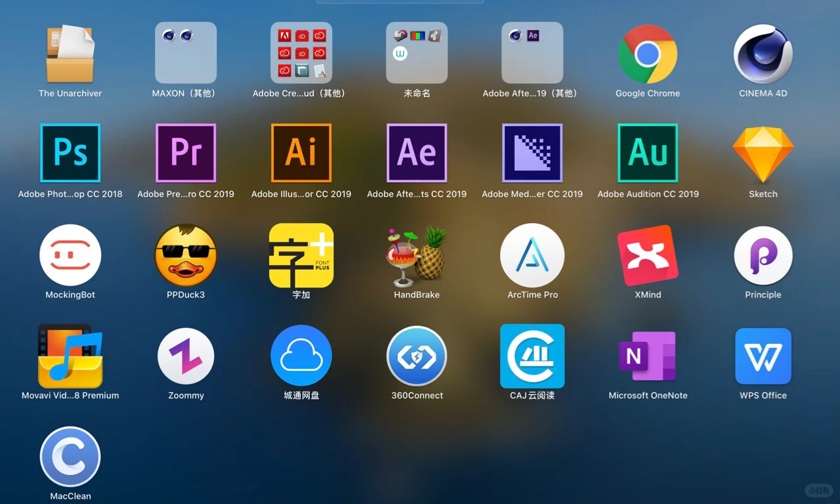Click the "Microsoft OneNote" label text
The height and width of the screenshot is (504, 840).
point(648,395)
